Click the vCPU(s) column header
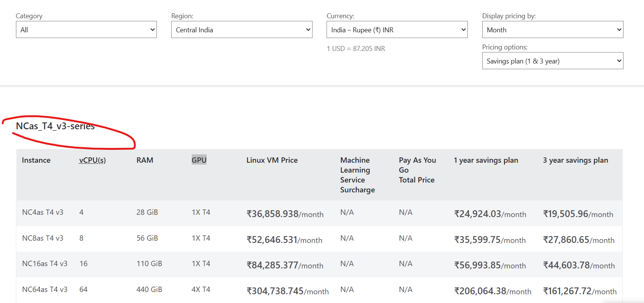 92,160
